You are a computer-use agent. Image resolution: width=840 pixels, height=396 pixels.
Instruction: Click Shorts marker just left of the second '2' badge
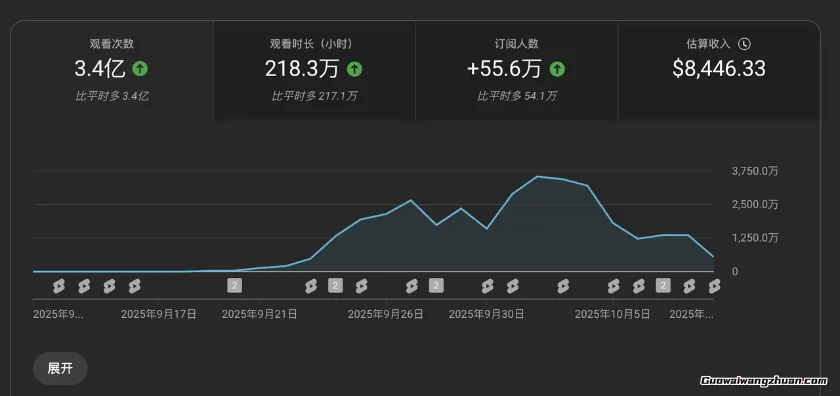(311, 286)
